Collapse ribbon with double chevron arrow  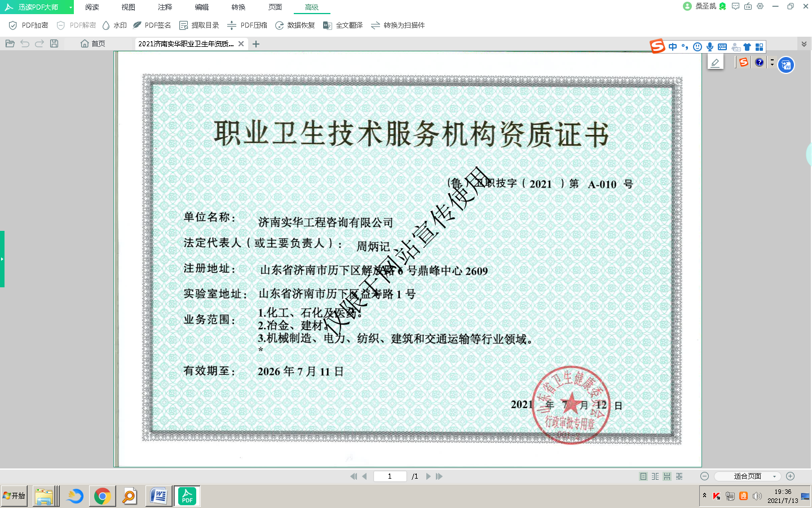pos(804,43)
